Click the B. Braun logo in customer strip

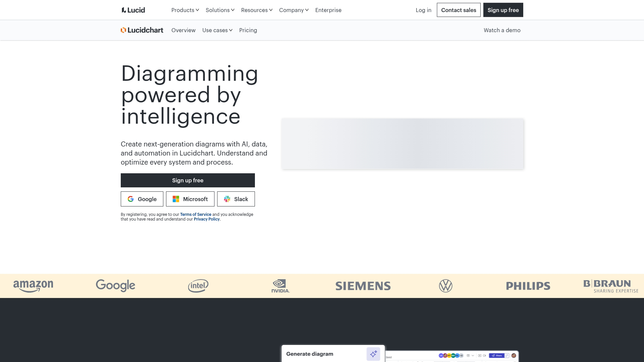[611, 286]
